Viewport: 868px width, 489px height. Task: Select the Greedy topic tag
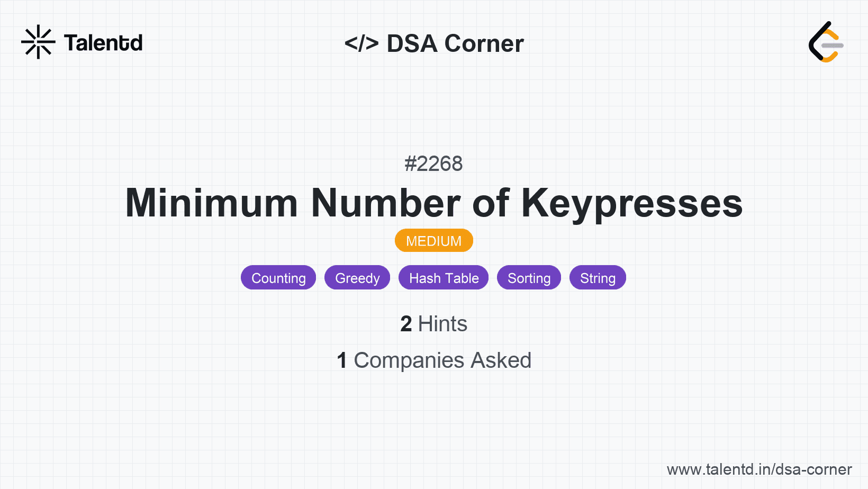(x=357, y=278)
